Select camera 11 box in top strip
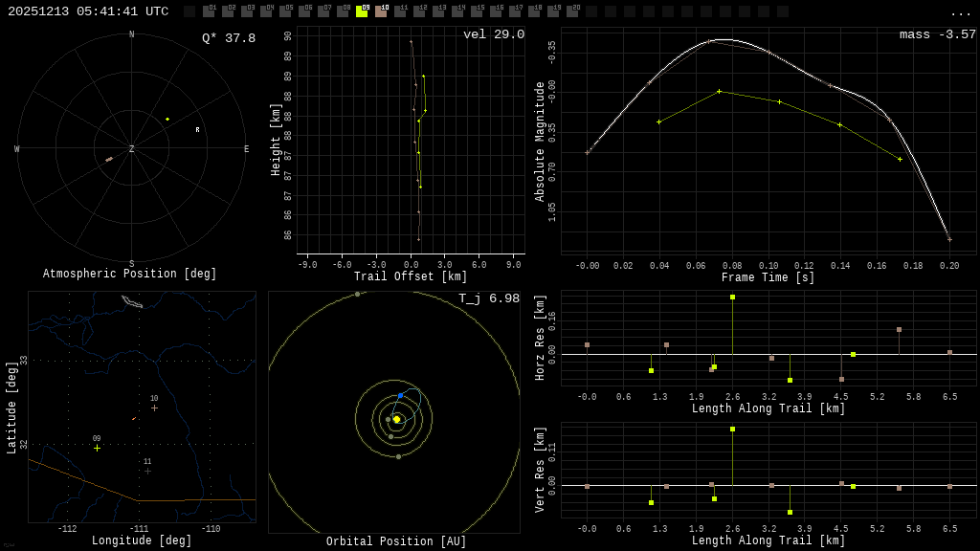 [x=400, y=11]
